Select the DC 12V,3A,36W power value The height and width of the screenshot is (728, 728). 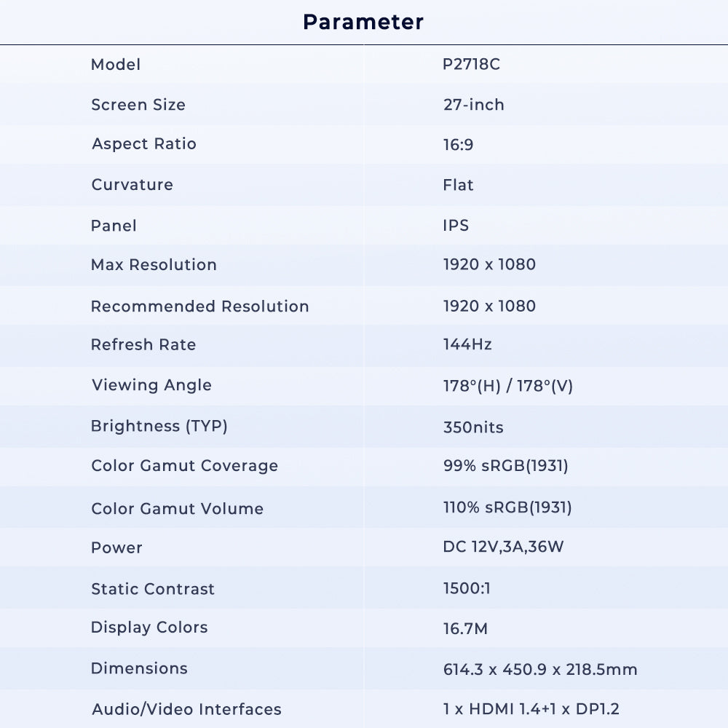(502, 547)
